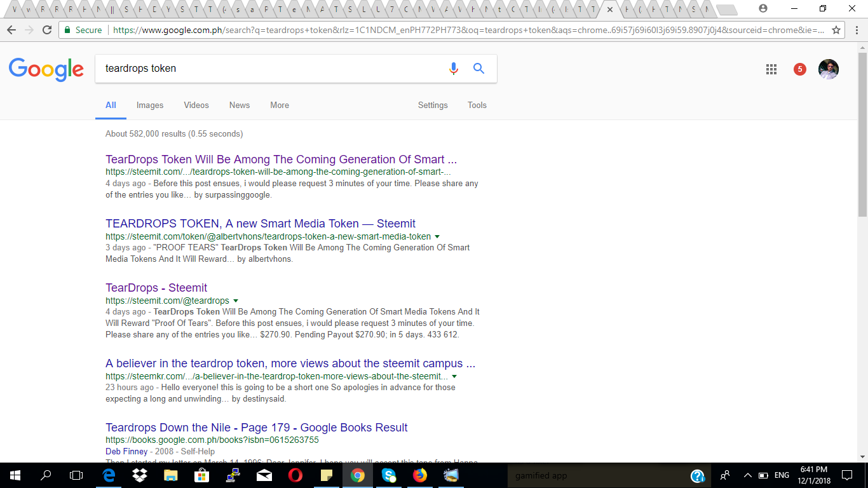This screenshot has height=488, width=868.
Task: Reload the page with the refresh icon
Action: (x=47, y=30)
